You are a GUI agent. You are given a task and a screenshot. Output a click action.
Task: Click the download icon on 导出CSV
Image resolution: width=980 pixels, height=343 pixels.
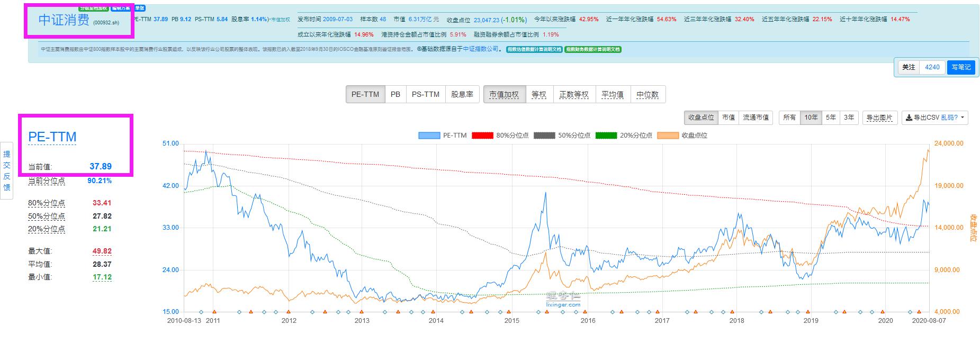pyautogui.click(x=909, y=118)
